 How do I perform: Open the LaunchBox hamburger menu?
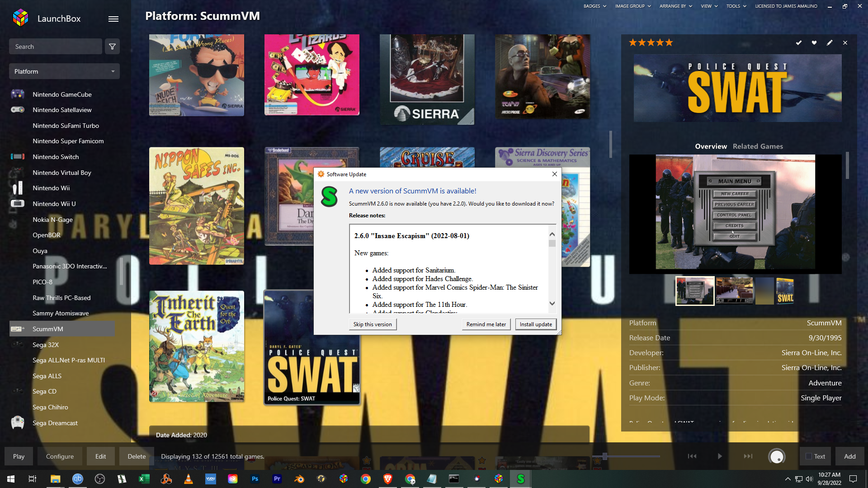coord(113,19)
